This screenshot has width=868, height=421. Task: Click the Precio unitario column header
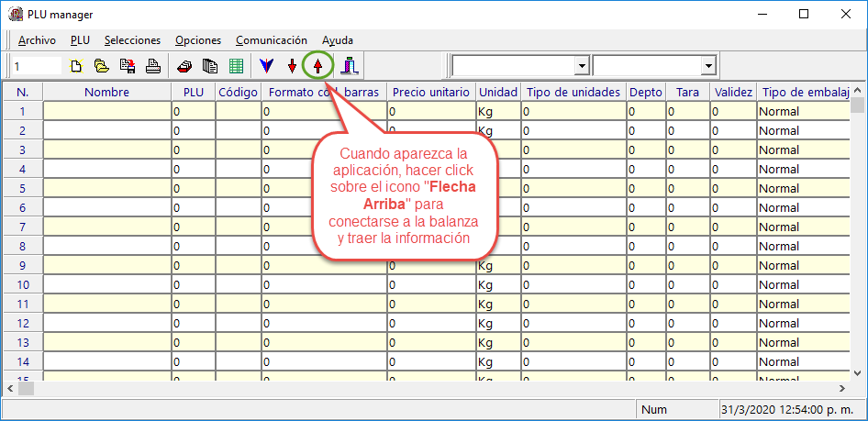point(430,92)
